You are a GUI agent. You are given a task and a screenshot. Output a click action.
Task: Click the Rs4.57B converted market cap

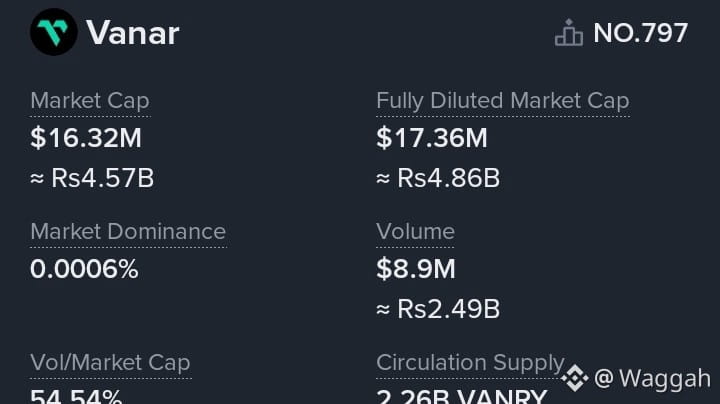[x=92, y=179]
